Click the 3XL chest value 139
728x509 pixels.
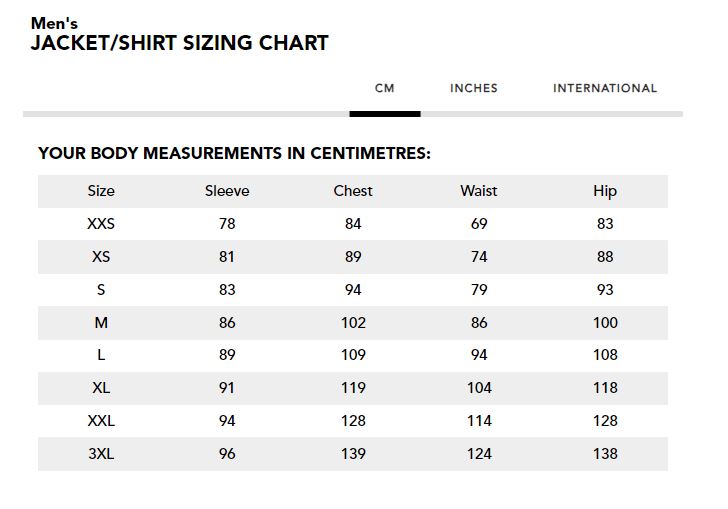pos(353,454)
